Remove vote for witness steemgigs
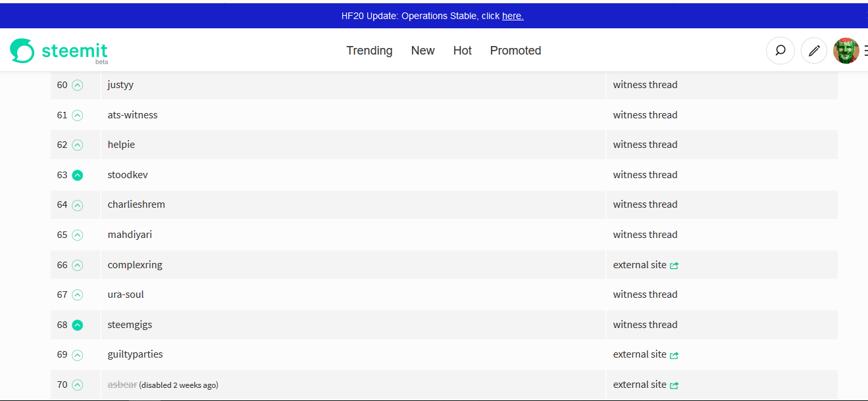The width and height of the screenshot is (868, 401). click(x=78, y=325)
